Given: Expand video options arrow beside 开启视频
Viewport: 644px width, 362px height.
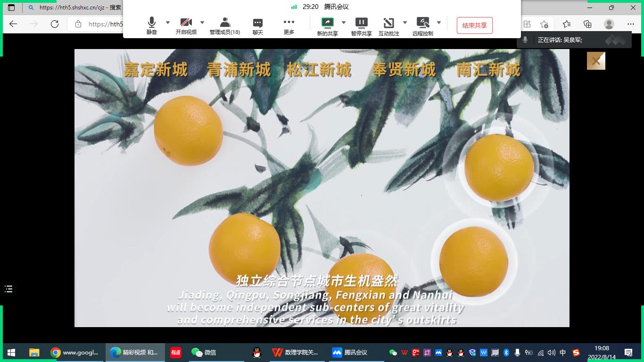Looking at the screenshot, I should (x=202, y=23).
